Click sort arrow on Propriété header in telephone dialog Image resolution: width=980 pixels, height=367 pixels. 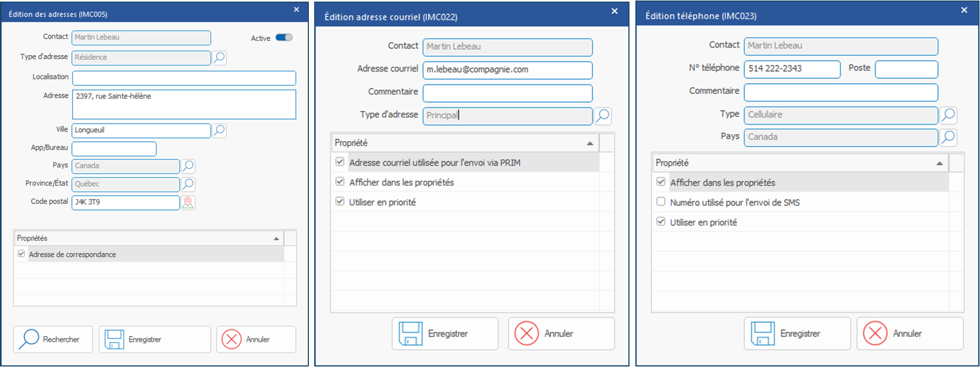pos(939,163)
